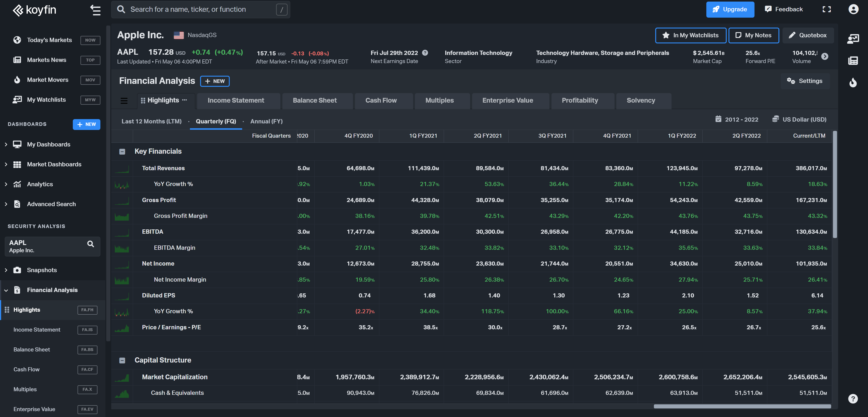Expand Analytics in the sidebar
This screenshot has width=868, height=417.
6,184
